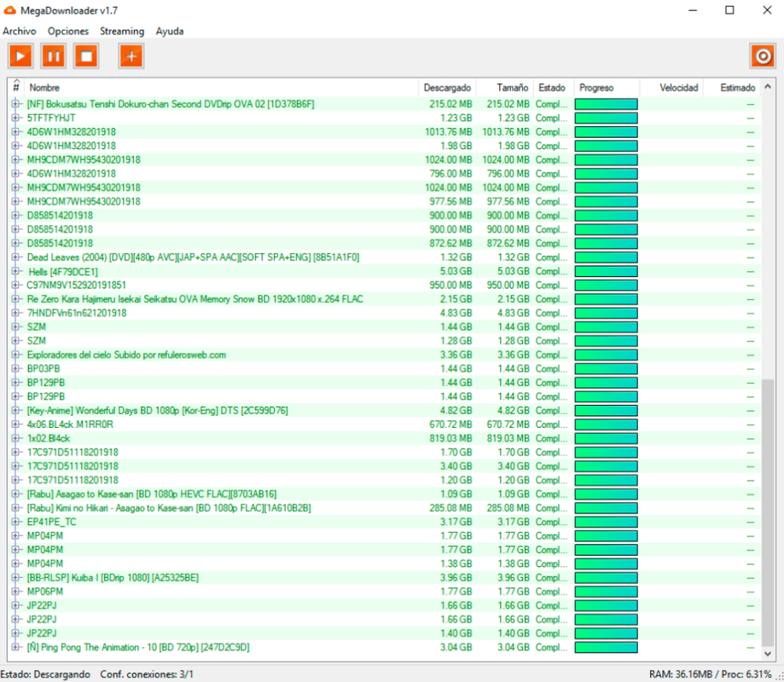The width and height of the screenshot is (784, 682).
Task: Sort by the Progreso column header
Action: [x=607, y=88]
